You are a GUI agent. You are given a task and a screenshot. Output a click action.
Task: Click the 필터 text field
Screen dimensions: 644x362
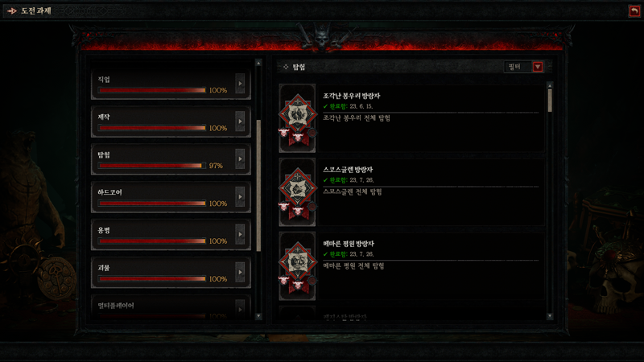(518, 67)
